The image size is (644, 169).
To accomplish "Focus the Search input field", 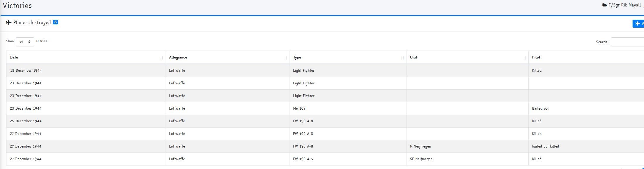I will 628,42.
